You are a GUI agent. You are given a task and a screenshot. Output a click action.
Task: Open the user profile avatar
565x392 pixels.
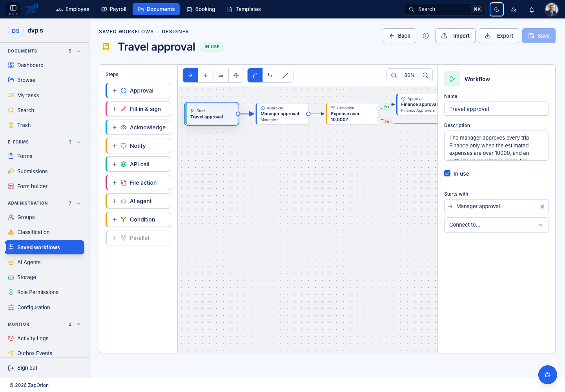pos(552,9)
